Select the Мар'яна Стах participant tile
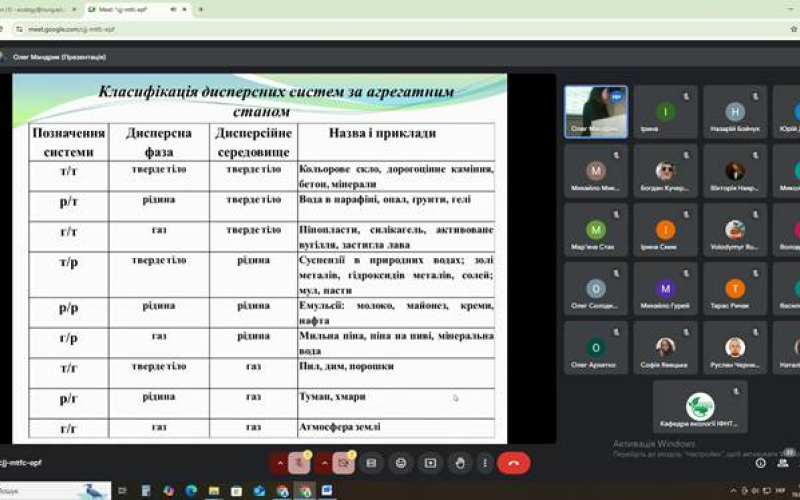 (596, 230)
